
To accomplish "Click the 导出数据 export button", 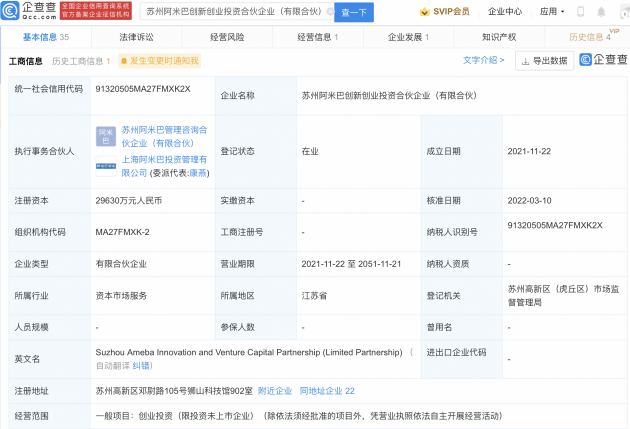I will pyautogui.click(x=544, y=61).
